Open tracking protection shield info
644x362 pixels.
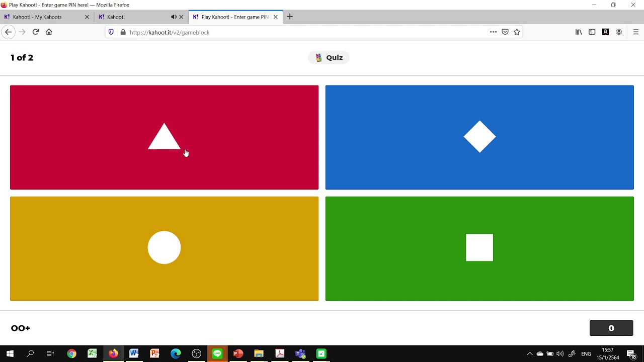[111, 32]
